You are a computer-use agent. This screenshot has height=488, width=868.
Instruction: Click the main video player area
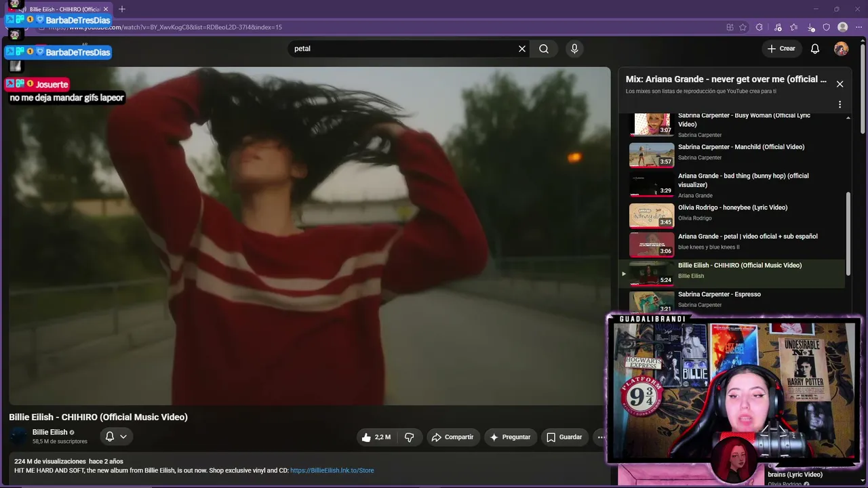tap(309, 236)
